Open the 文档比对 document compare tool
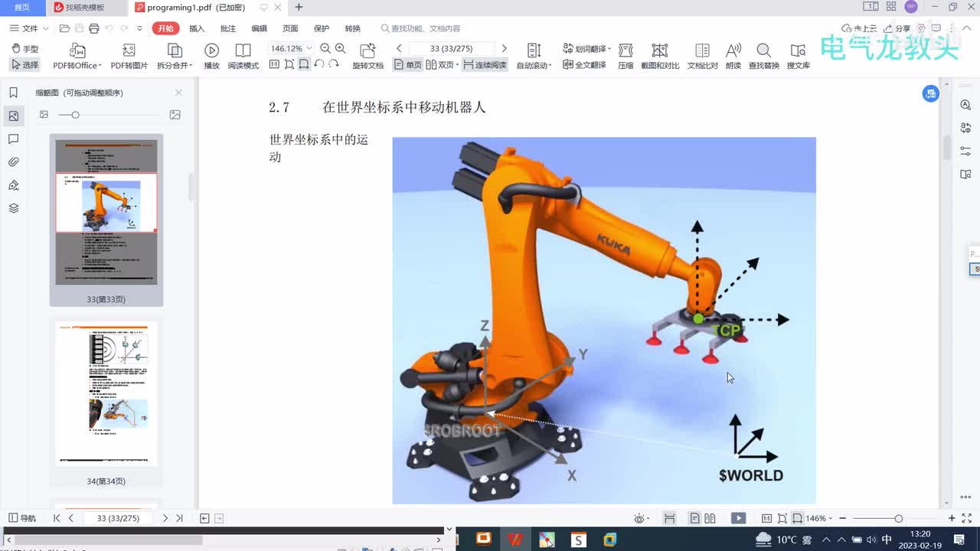This screenshot has height=551, width=980. (702, 57)
